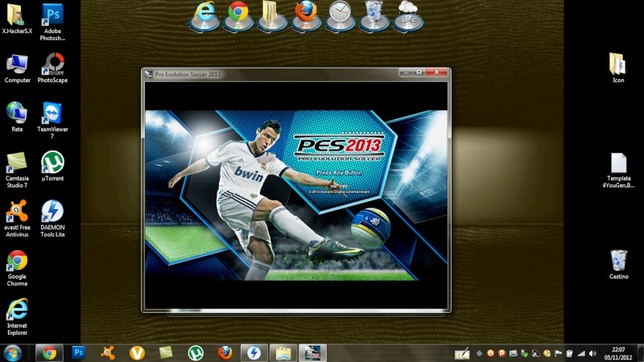Click the Press Any Button prompt in game
644x362 pixels.
tap(339, 173)
